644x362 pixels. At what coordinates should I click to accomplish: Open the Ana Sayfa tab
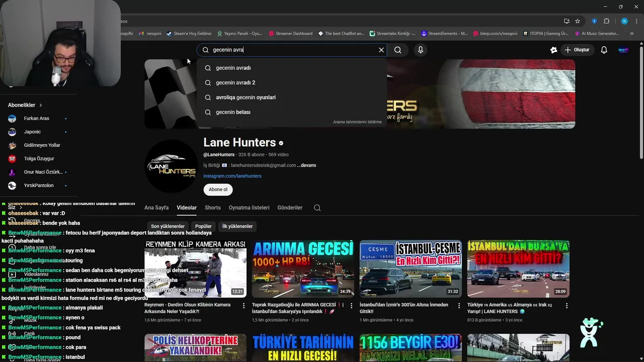click(156, 208)
